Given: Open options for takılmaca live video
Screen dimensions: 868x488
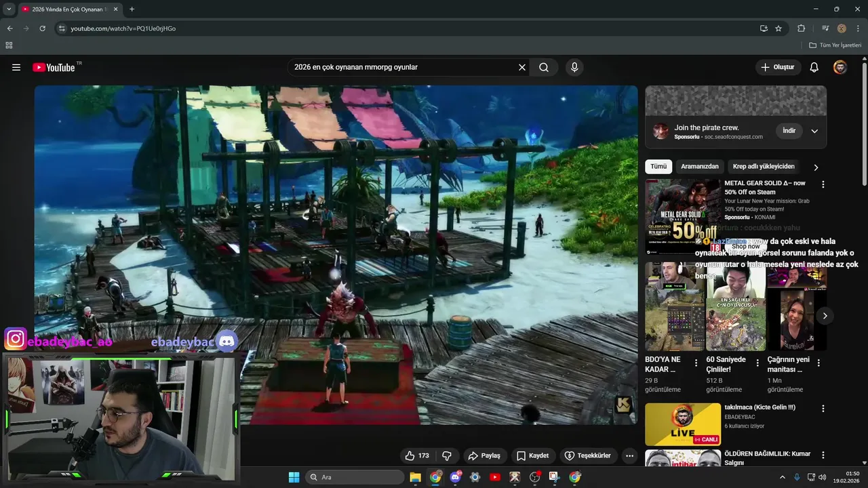Looking at the screenshot, I should [x=823, y=409].
